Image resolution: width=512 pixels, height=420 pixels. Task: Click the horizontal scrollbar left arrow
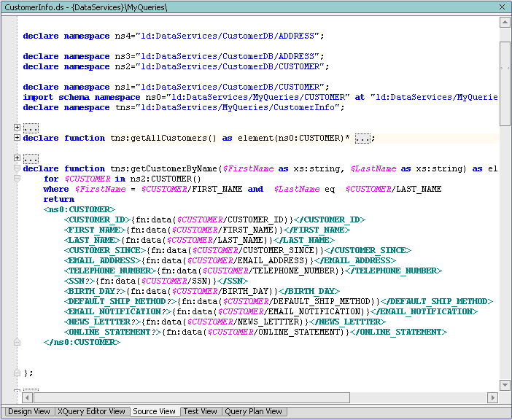(27, 398)
